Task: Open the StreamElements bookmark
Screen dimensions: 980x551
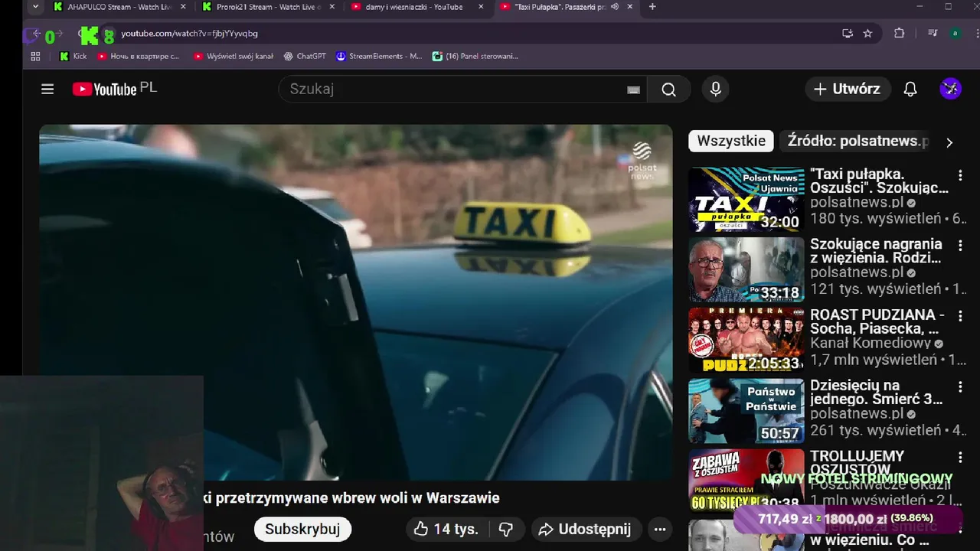Action: tap(379, 56)
